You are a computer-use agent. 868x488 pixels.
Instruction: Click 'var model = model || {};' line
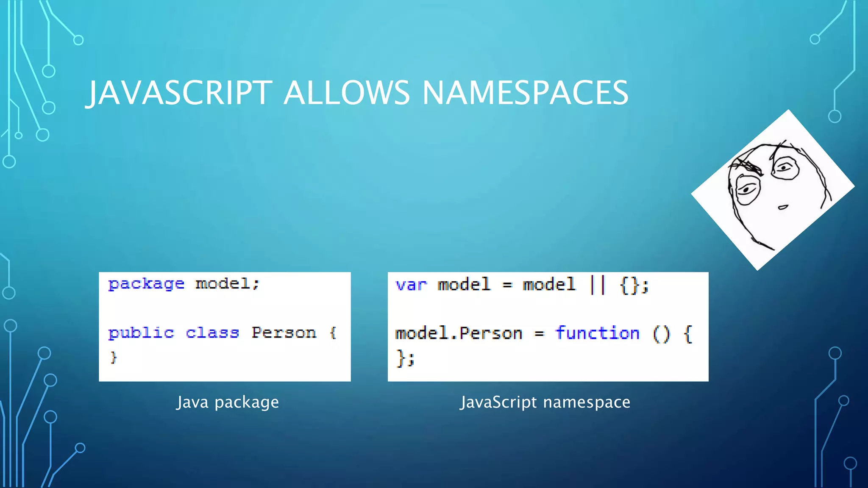(522, 285)
